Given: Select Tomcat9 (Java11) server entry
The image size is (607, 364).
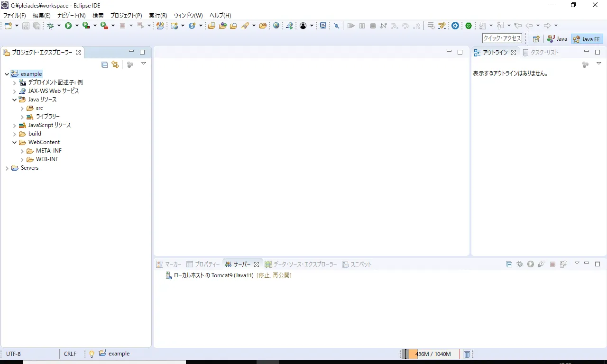Looking at the screenshot, I should 229,275.
